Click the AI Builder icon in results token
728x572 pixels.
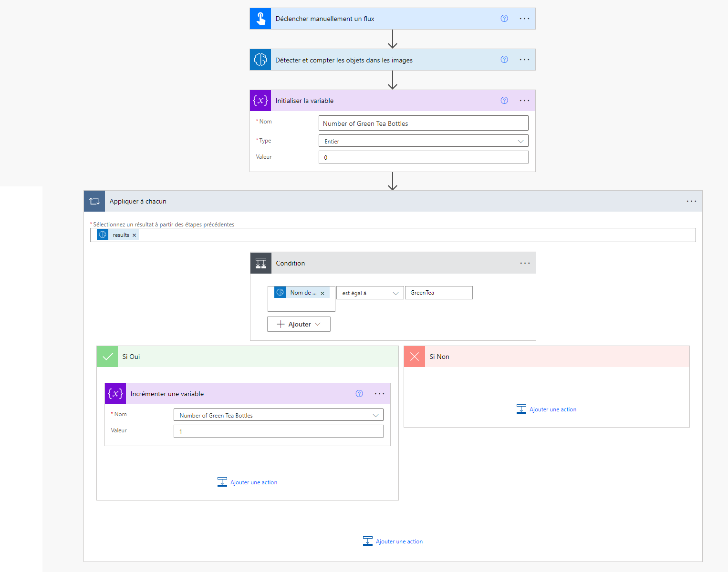coord(103,235)
